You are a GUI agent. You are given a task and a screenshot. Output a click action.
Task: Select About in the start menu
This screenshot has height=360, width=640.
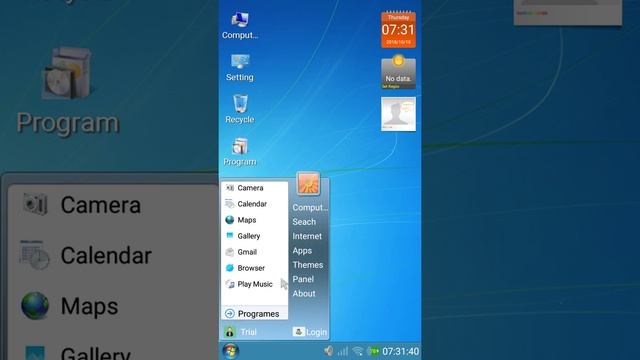pos(304,293)
